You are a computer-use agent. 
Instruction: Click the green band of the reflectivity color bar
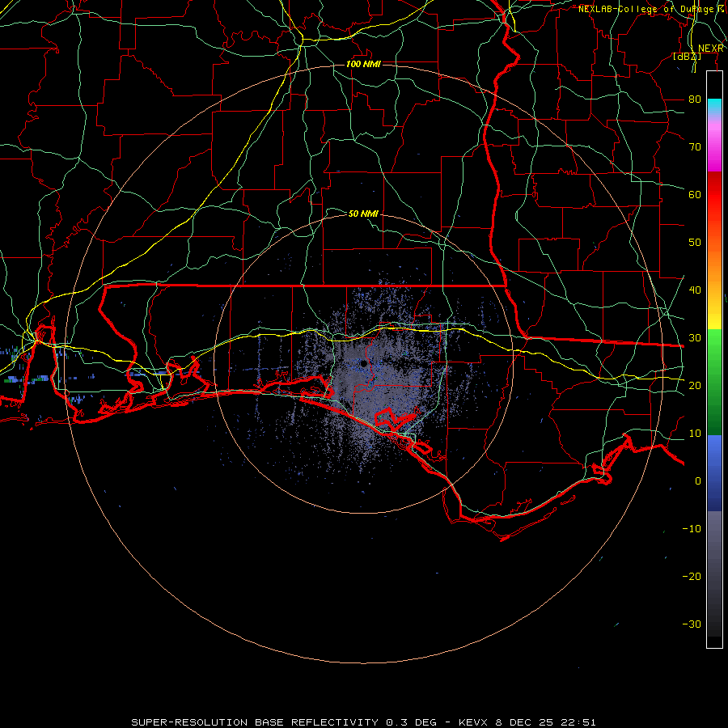tap(714, 382)
